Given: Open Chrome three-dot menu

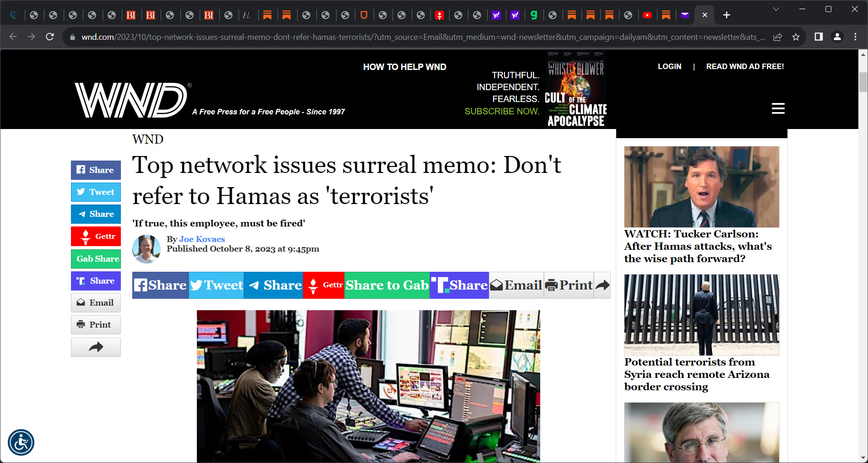Looking at the screenshot, I should (855, 37).
